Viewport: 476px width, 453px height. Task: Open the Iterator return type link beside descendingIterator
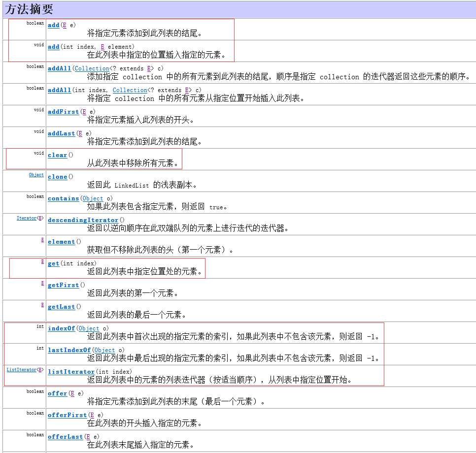point(27,219)
